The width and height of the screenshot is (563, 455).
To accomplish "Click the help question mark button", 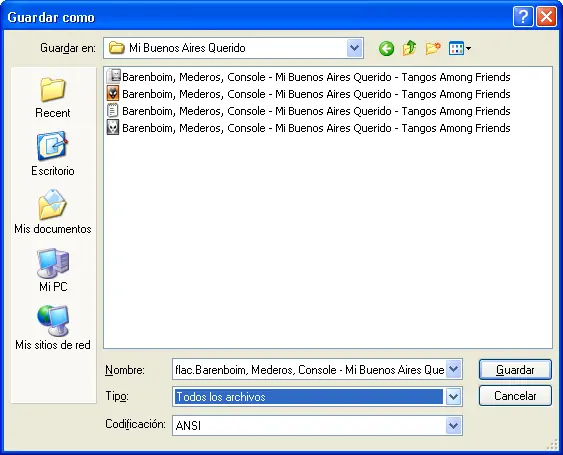I will (x=523, y=17).
